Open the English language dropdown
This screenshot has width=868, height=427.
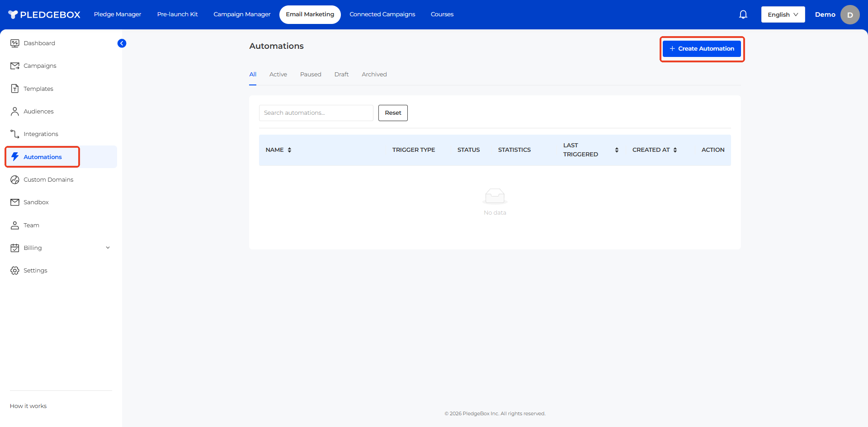783,14
